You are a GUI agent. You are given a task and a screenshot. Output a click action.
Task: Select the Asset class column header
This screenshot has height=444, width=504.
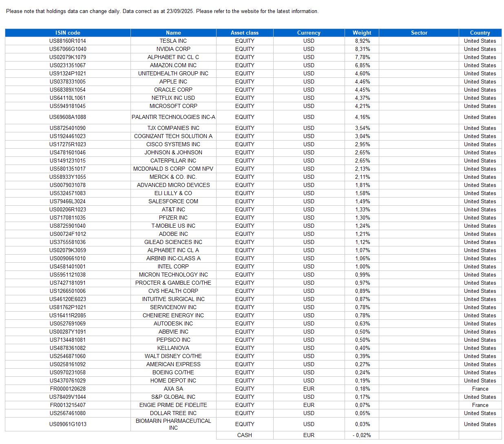[x=244, y=33]
